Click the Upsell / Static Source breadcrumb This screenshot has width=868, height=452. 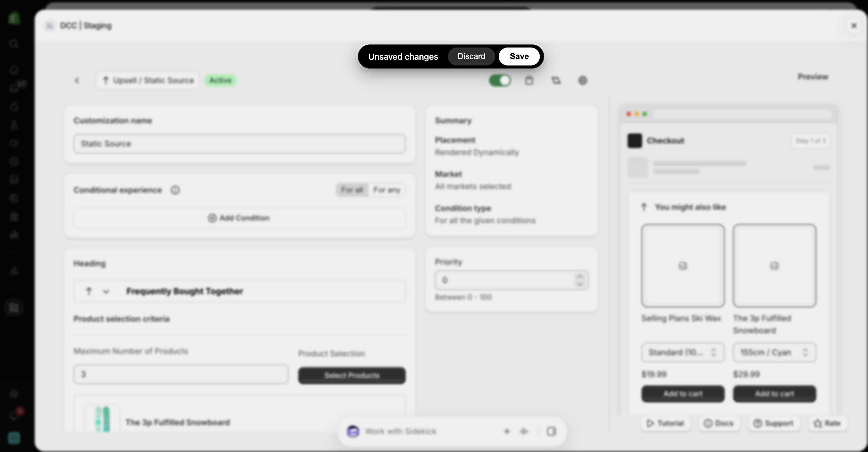tap(148, 80)
